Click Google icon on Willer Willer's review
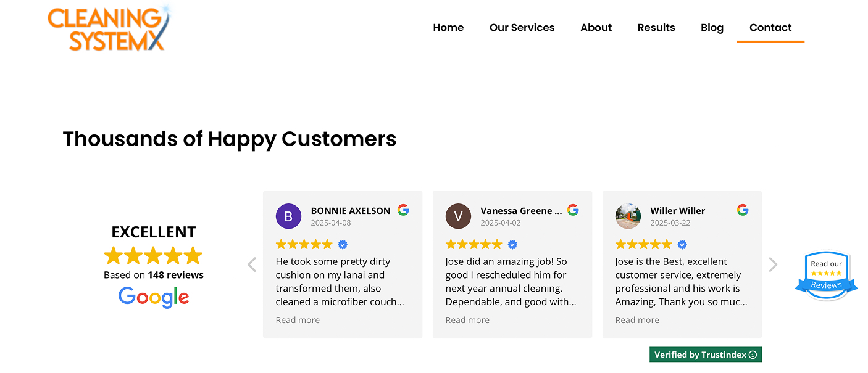 [x=743, y=210]
